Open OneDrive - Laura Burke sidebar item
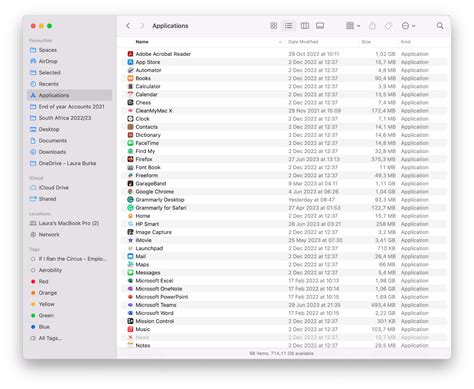 point(69,163)
